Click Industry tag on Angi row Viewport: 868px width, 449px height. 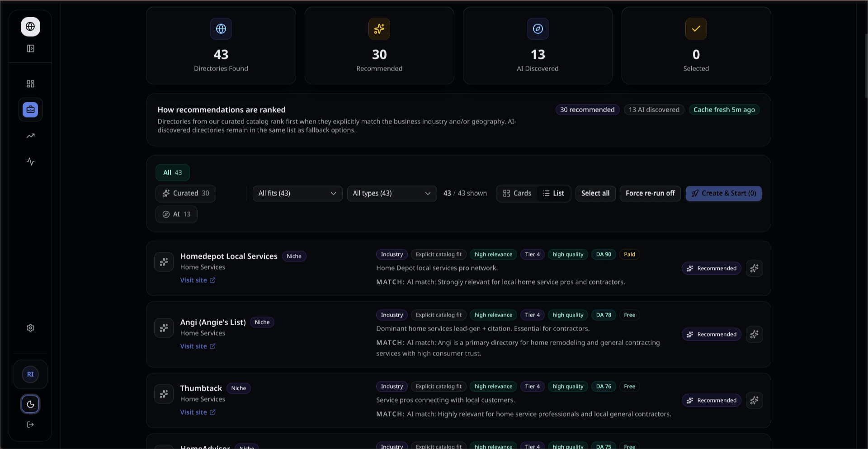click(392, 315)
